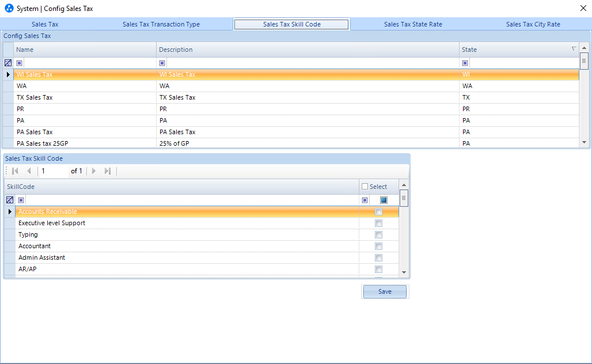The image size is (592, 364).
Task: Open the Sales Tax tab
Action: tap(45, 24)
